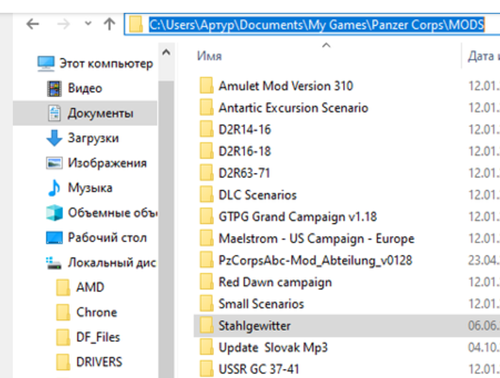
Task: Click the folder icon in address bar
Action: [136, 24]
